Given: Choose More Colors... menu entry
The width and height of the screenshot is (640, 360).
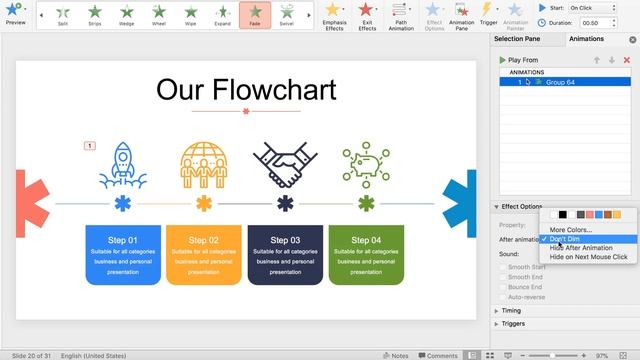Looking at the screenshot, I should [x=571, y=230].
